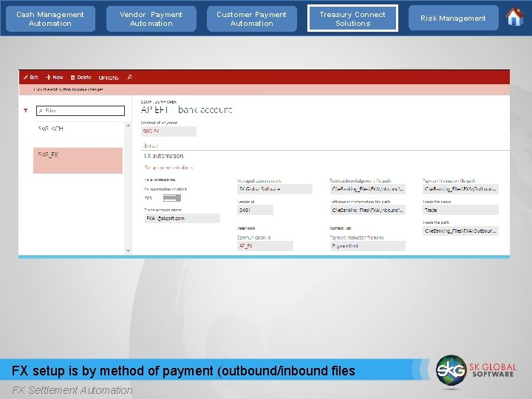Click the Payment instruction filename field

(x=368, y=246)
